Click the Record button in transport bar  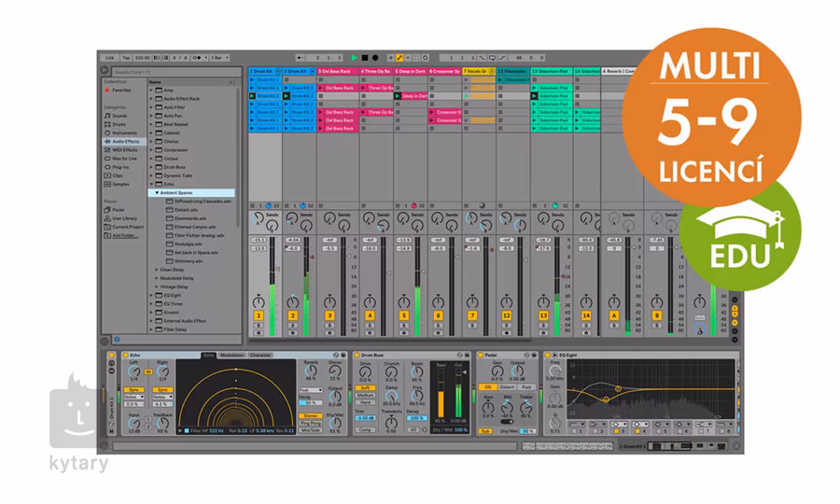click(374, 58)
